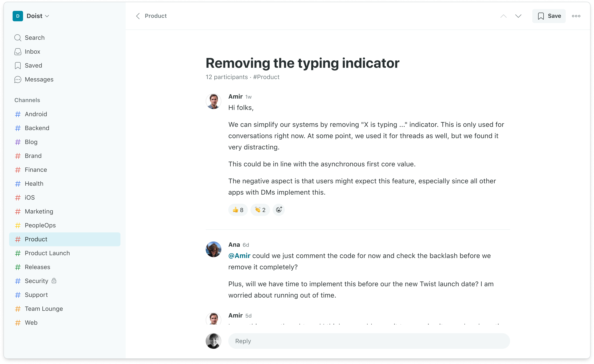This screenshot has width=594, height=364.
Task: Switch to the Team Lounge channel
Action: coord(44,309)
